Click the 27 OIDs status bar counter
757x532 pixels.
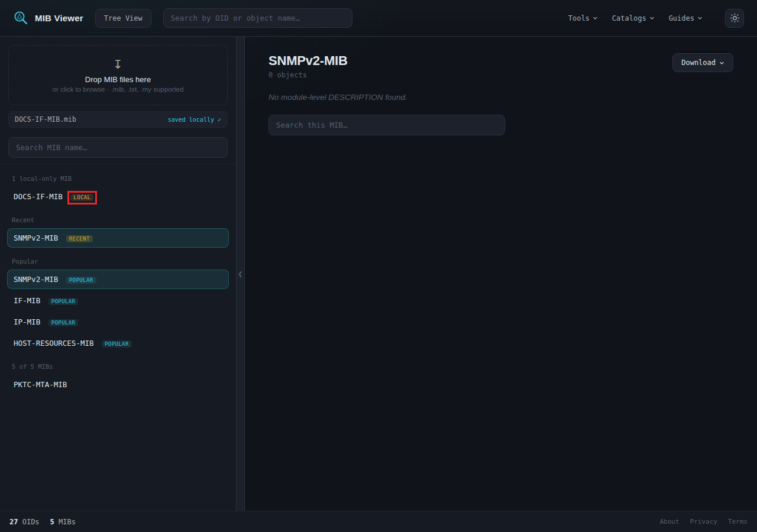(x=24, y=522)
